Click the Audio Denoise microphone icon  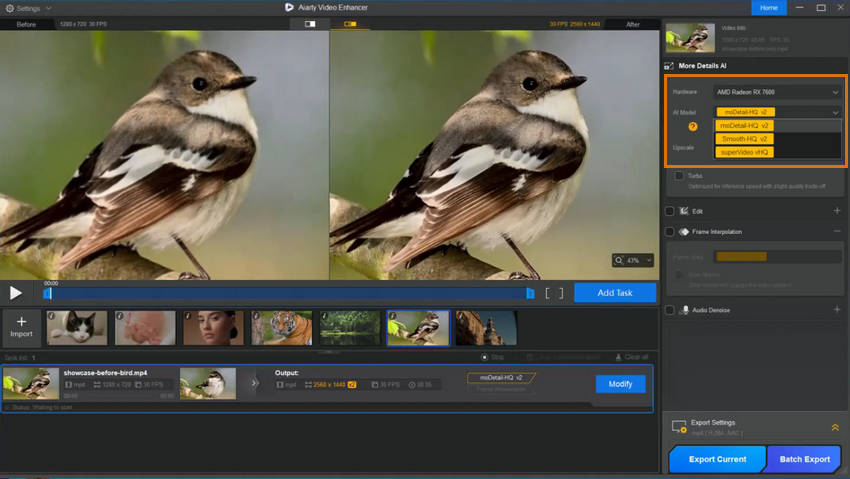(x=685, y=310)
